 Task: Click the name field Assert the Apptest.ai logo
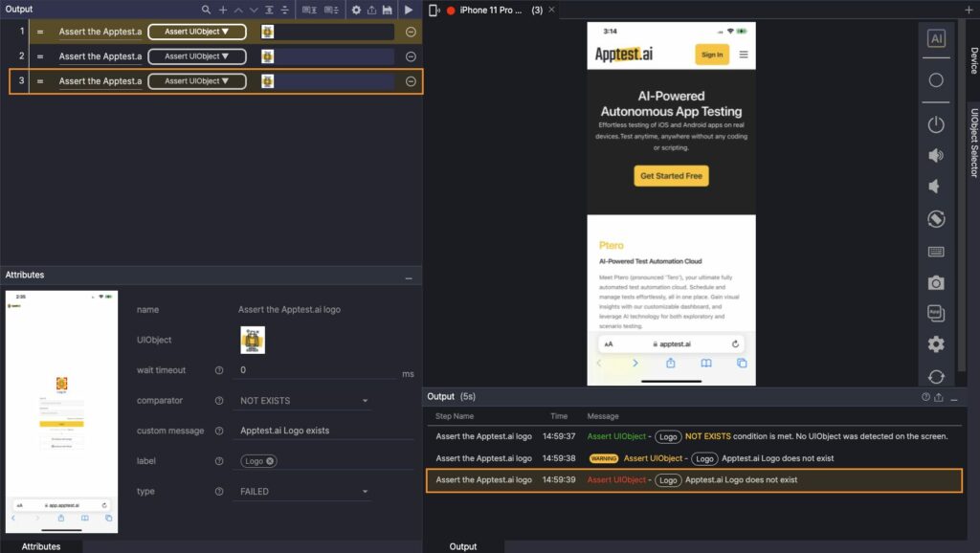click(x=289, y=310)
